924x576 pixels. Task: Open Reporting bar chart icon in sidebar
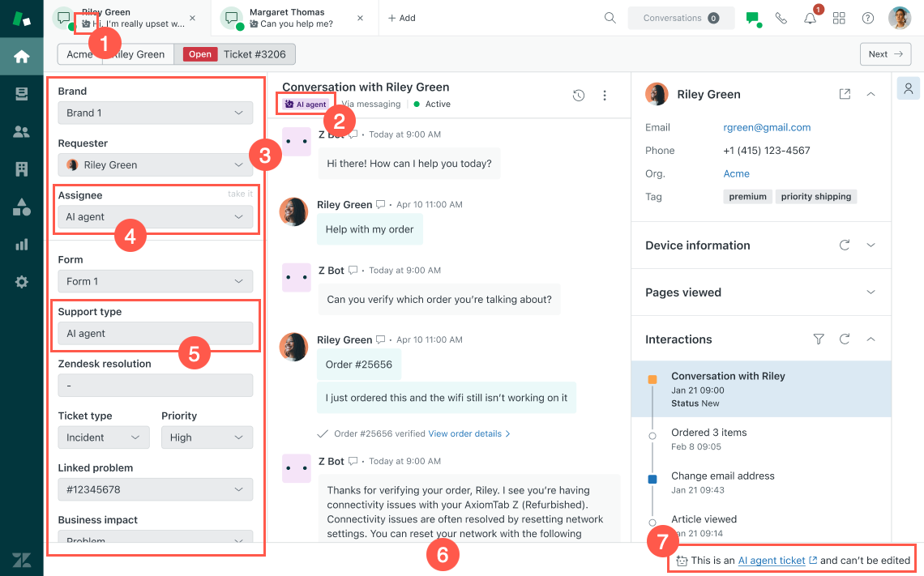tap(21, 245)
